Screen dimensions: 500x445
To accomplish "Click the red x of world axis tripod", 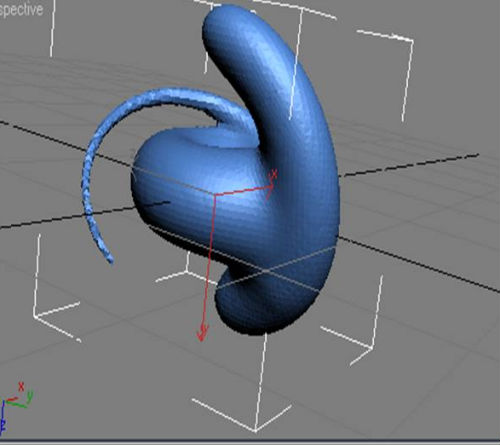I will click(x=21, y=387).
